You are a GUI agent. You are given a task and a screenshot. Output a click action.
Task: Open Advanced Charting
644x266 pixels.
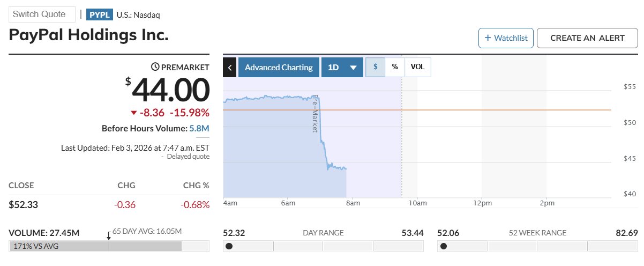point(279,68)
